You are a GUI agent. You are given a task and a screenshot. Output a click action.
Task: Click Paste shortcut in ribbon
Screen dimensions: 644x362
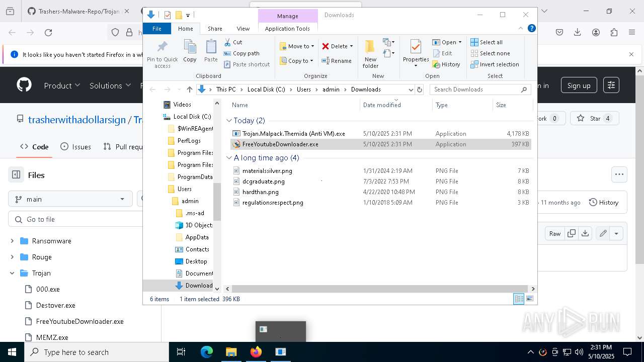pyautogui.click(x=247, y=64)
